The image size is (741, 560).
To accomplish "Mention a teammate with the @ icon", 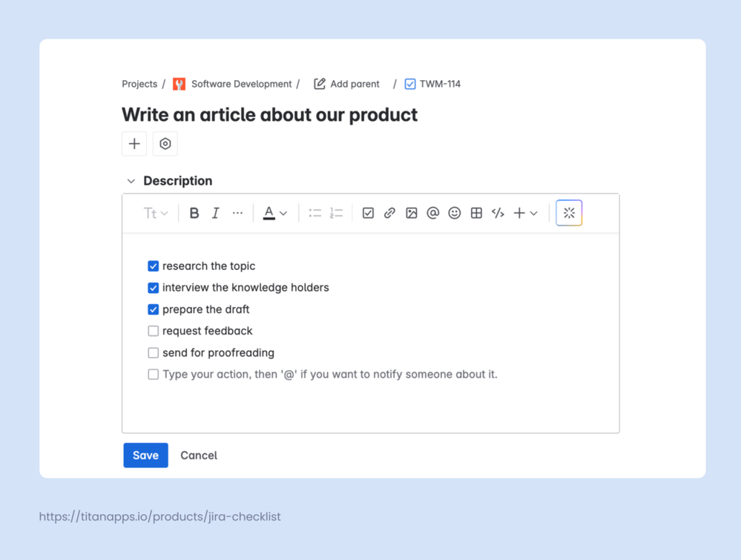I will (x=432, y=213).
